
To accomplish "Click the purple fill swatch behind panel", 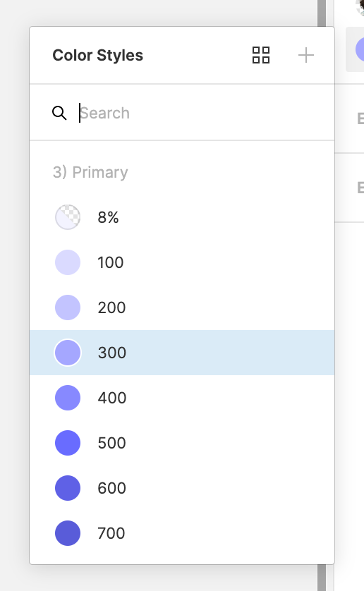I will coord(360,49).
